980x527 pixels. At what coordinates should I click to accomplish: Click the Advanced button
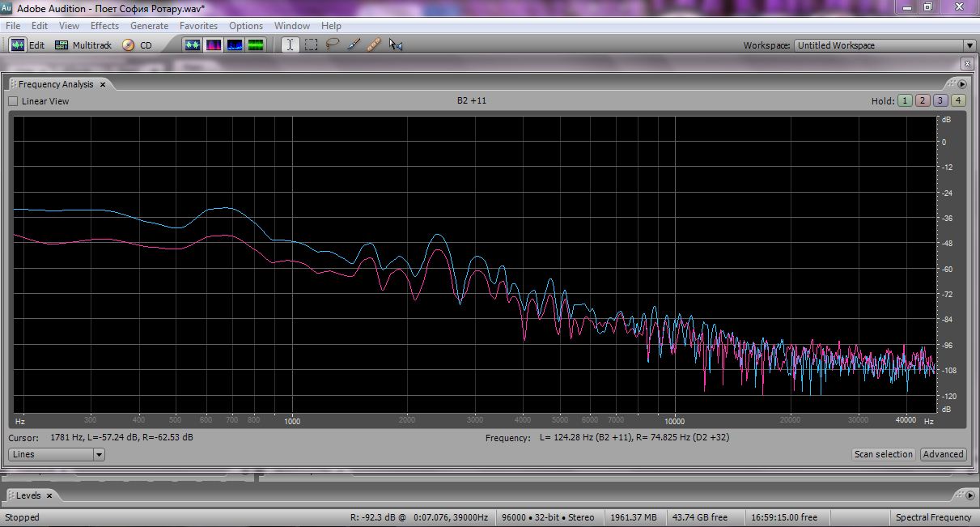coord(943,455)
